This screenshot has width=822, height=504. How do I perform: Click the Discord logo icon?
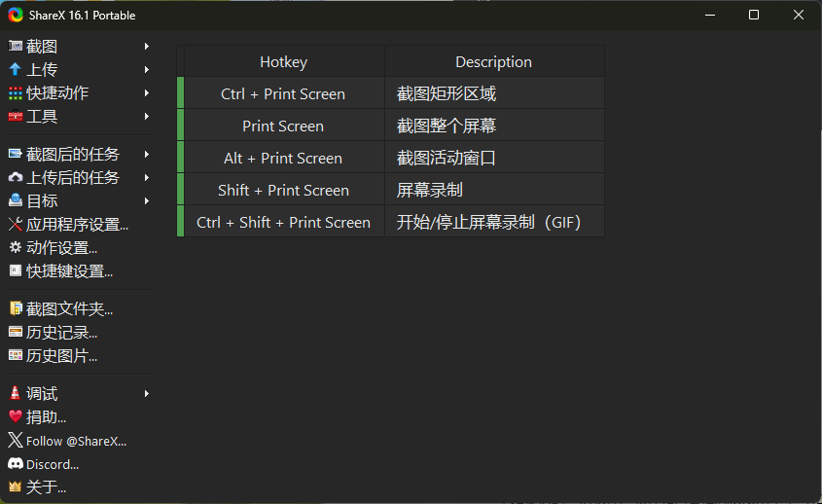pyautogui.click(x=15, y=464)
